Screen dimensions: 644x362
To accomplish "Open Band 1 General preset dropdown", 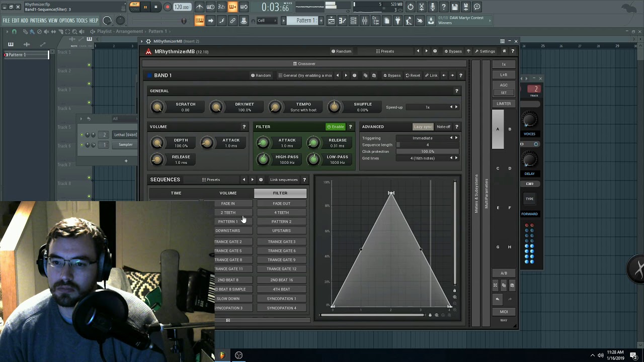I will pyautogui.click(x=305, y=75).
